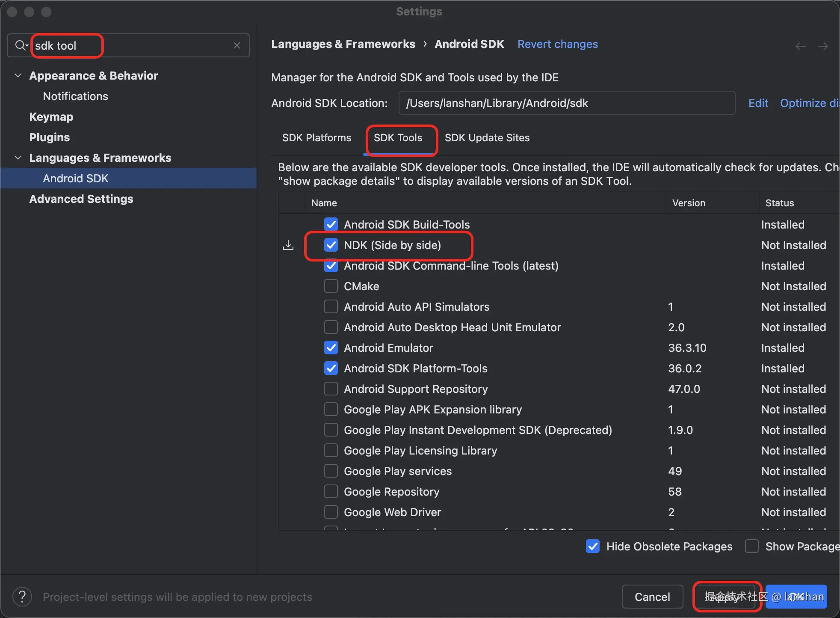Open the search options dropdown arrow
Image resolution: width=840 pixels, height=618 pixels.
27,45
